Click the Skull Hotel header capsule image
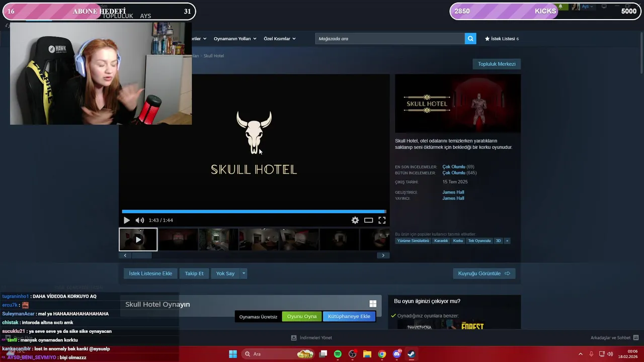 pyautogui.click(x=458, y=104)
